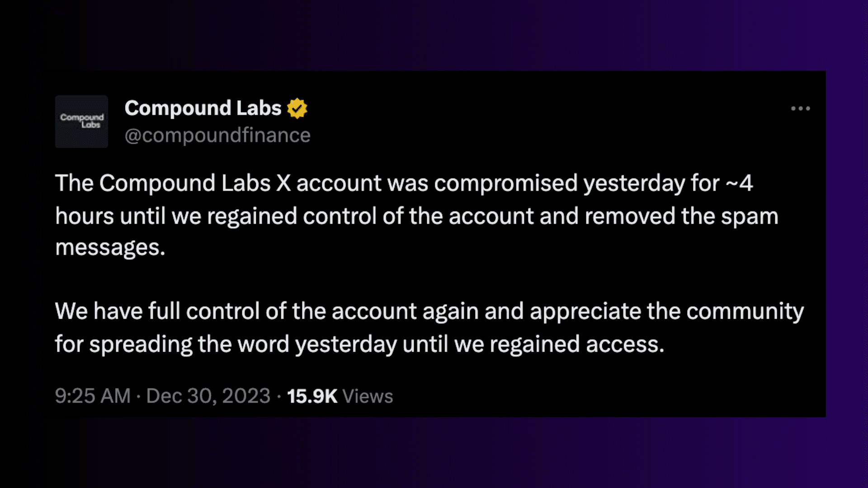868x488 pixels.
Task: Click the line starting "We have full control"
Action: click(x=429, y=312)
